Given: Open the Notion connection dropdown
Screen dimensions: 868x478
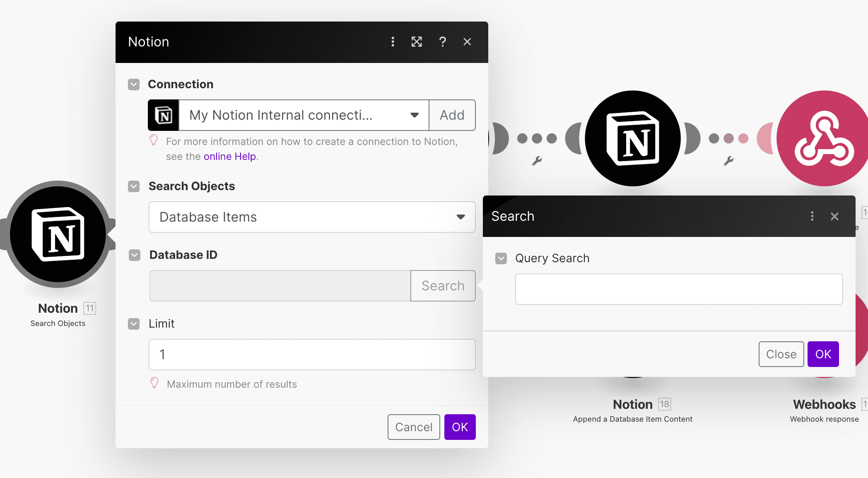Looking at the screenshot, I should (304, 115).
